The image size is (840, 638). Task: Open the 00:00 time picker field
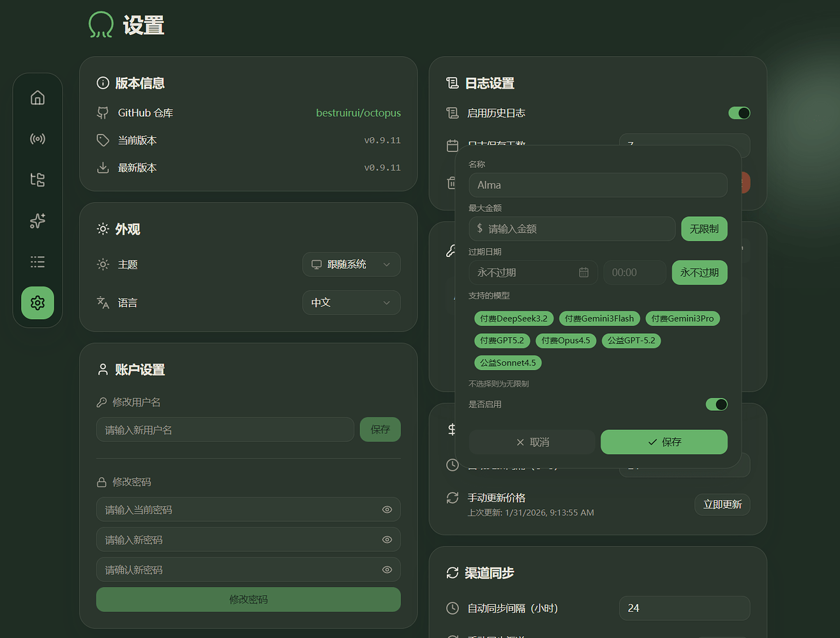(x=635, y=272)
